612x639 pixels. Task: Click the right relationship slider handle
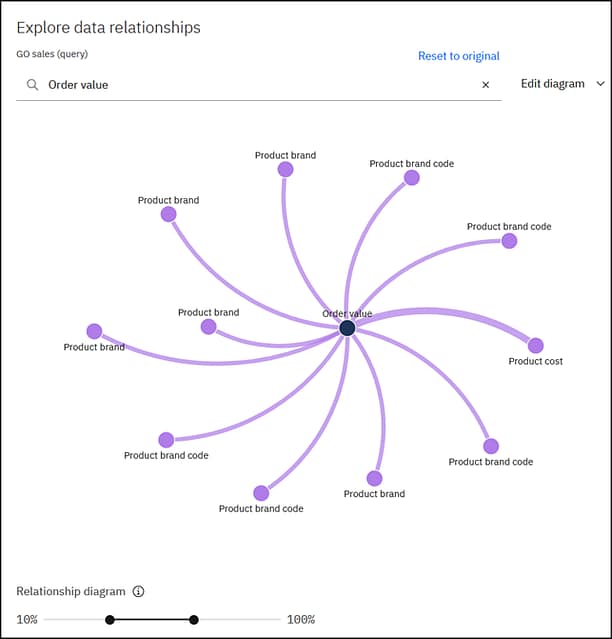(x=194, y=620)
